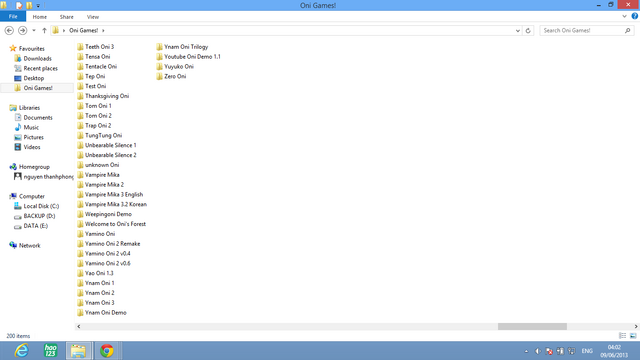Select the nguyen thanhphong homegroup user
The width and height of the screenshot is (640, 360).
[x=48, y=177]
